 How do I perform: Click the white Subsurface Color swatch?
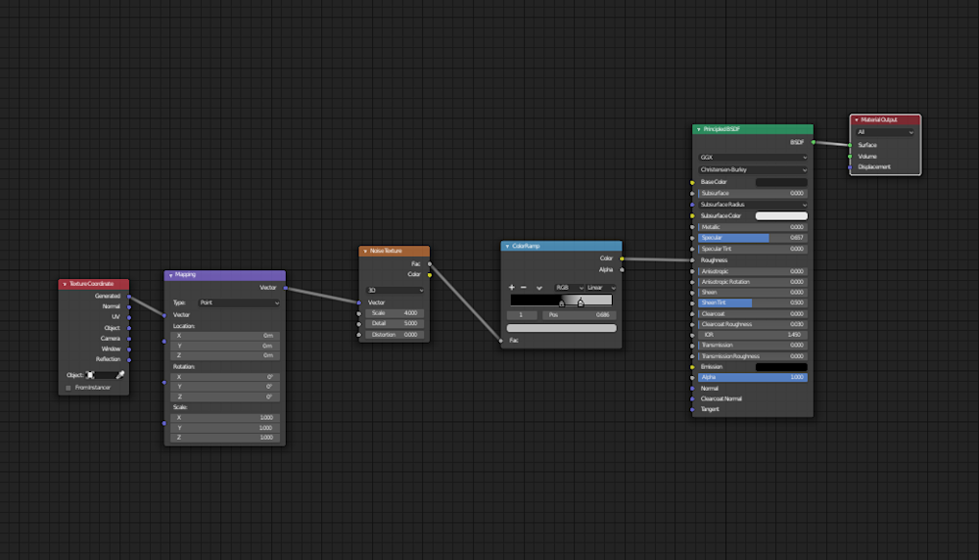click(781, 216)
